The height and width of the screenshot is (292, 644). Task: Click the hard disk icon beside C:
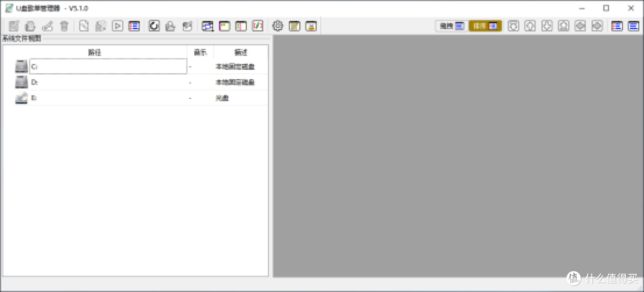pos(21,67)
